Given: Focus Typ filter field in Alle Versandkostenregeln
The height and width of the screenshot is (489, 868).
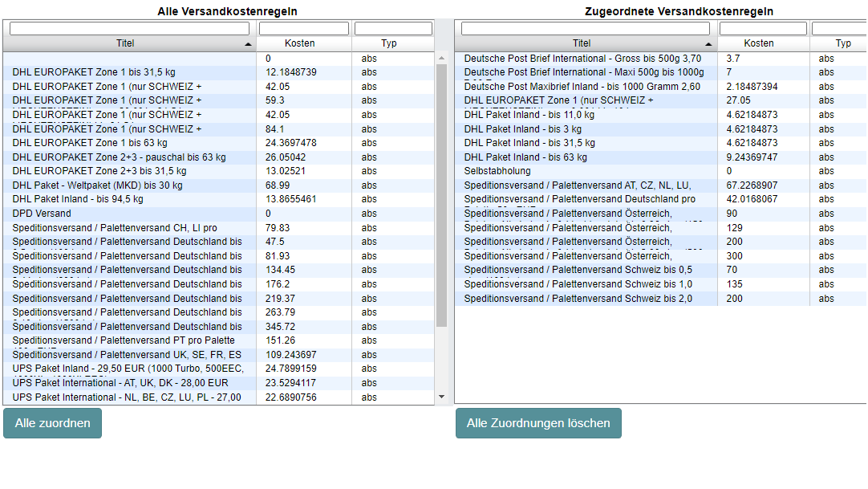Looking at the screenshot, I should pyautogui.click(x=393, y=28).
